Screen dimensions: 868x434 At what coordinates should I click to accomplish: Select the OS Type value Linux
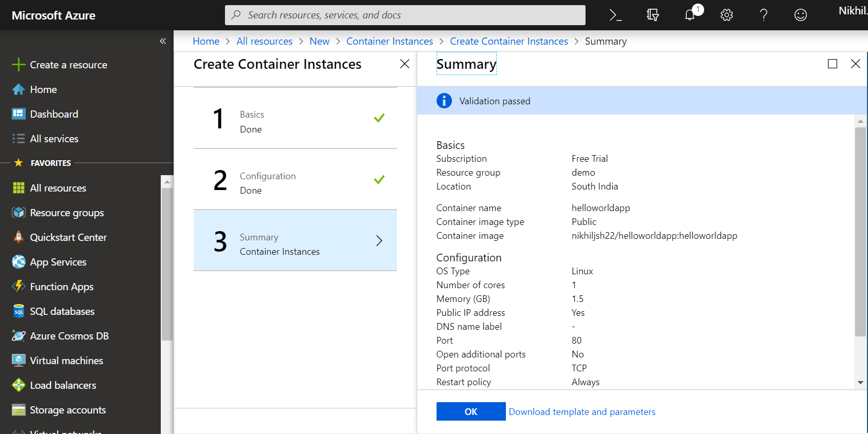pos(582,271)
